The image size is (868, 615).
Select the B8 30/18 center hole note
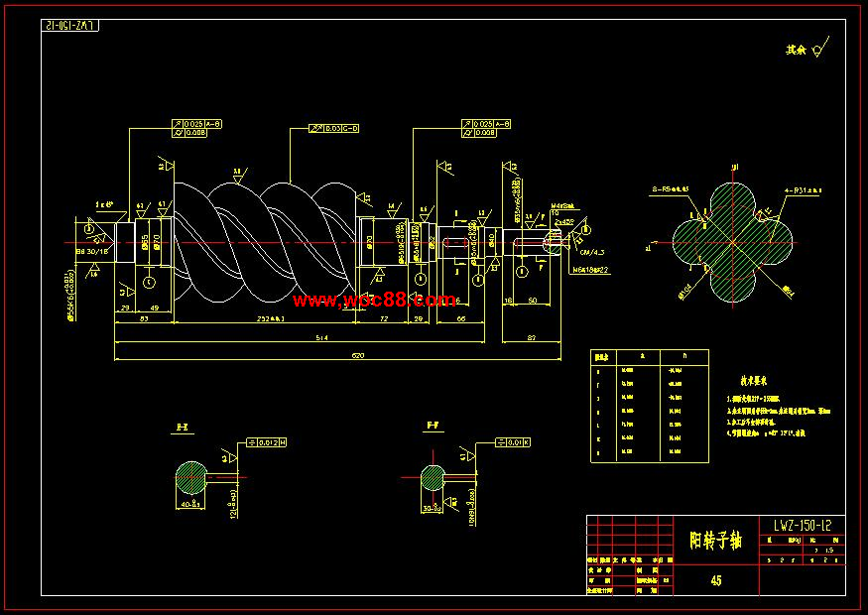[x=92, y=251]
